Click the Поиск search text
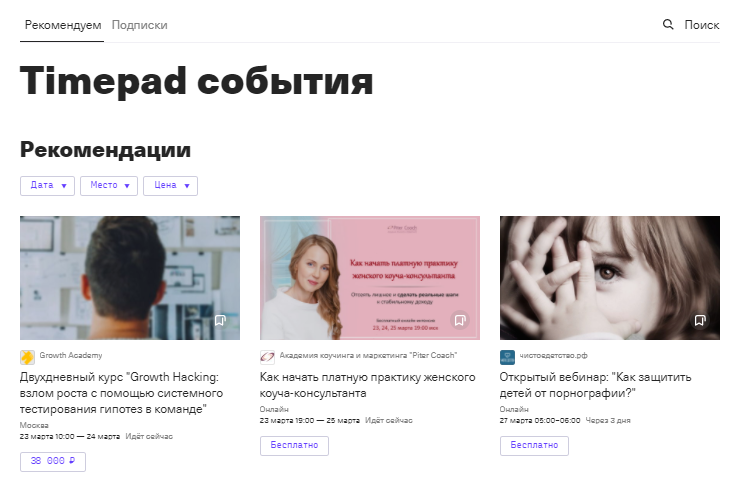 pos(702,25)
